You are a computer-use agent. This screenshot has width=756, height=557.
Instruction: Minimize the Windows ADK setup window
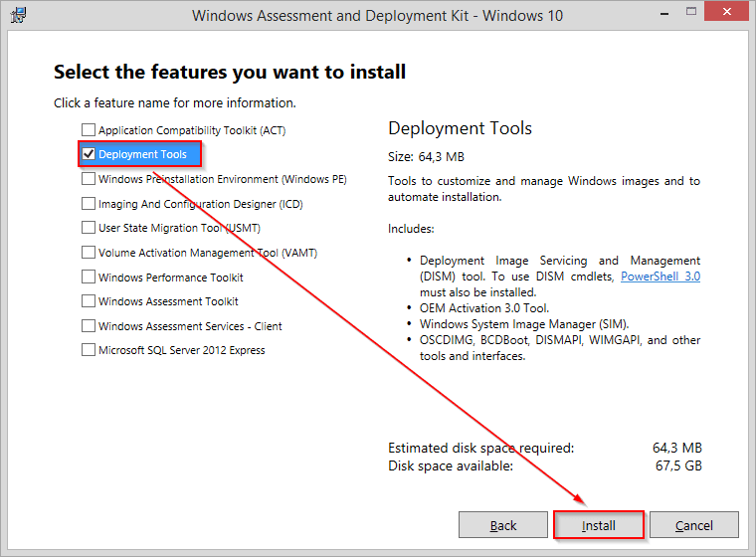[x=664, y=13]
